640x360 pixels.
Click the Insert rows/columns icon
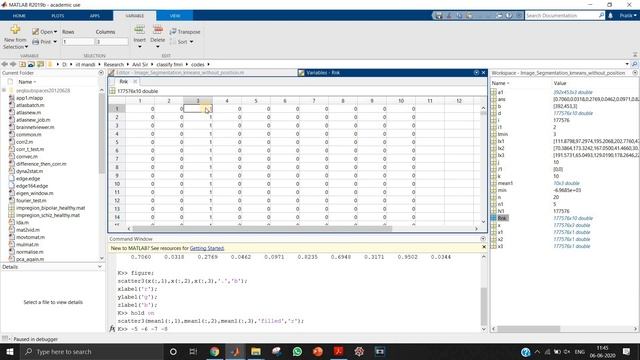[140, 30]
